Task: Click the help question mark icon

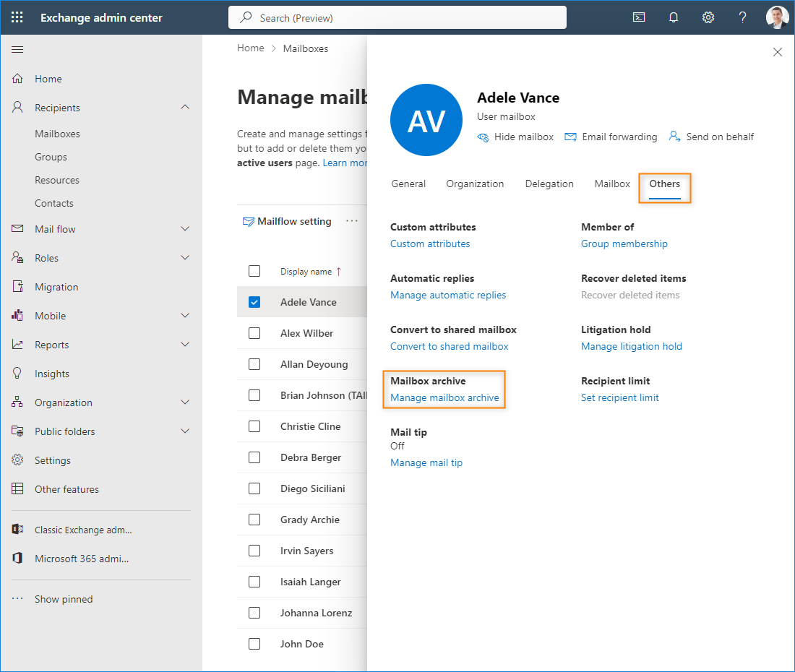Action: click(x=742, y=18)
